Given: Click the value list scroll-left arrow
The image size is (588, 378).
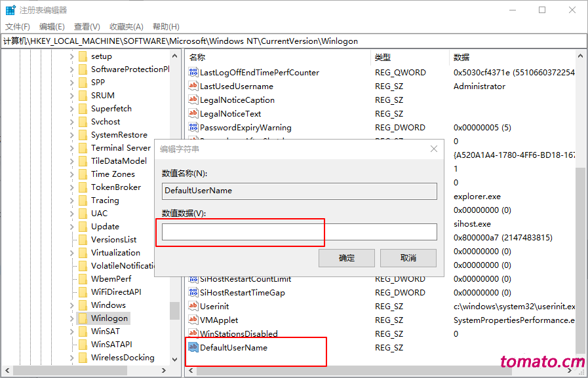Looking at the screenshot, I should tap(191, 371).
